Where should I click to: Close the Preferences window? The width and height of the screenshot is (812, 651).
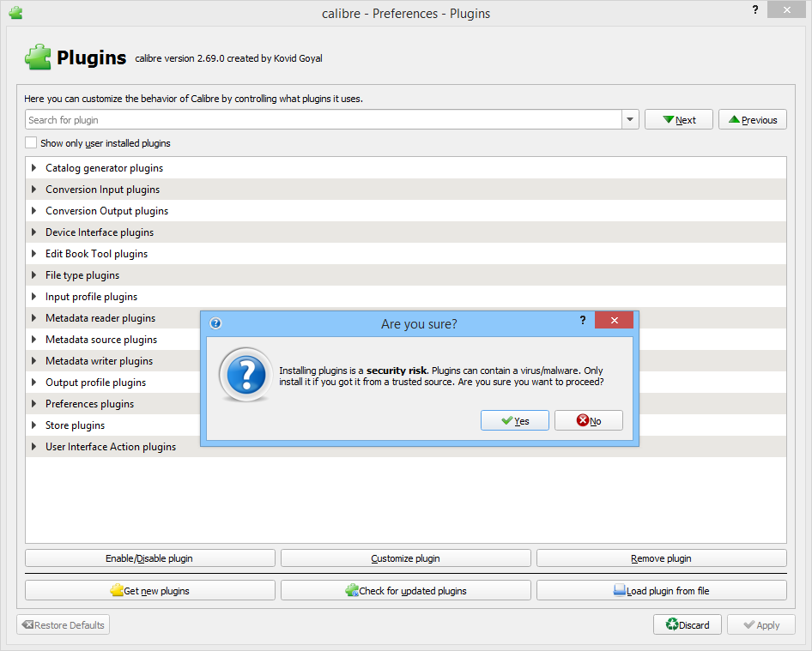coord(786,9)
